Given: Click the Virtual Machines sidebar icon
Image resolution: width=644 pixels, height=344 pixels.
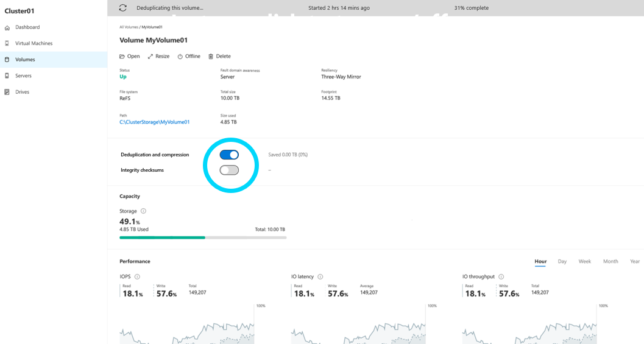Looking at the screenshot, I should tap(7, 43).
